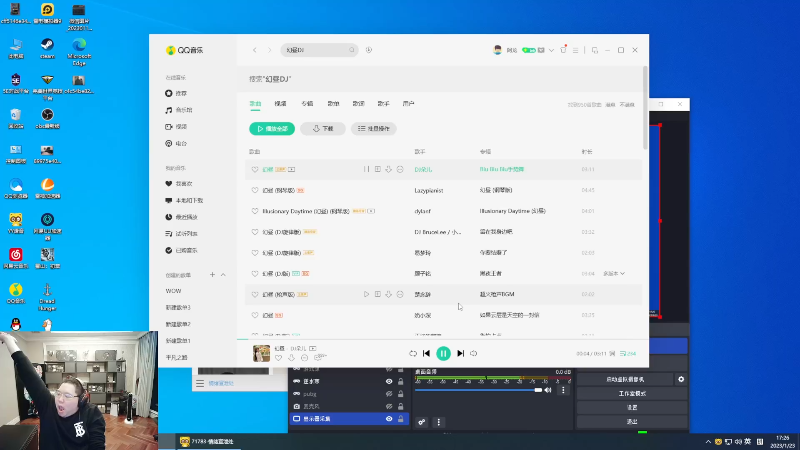This screenshot has width=800, height=450.
Task: Download the current song in the player bar
Action: [x=291, y=358]
